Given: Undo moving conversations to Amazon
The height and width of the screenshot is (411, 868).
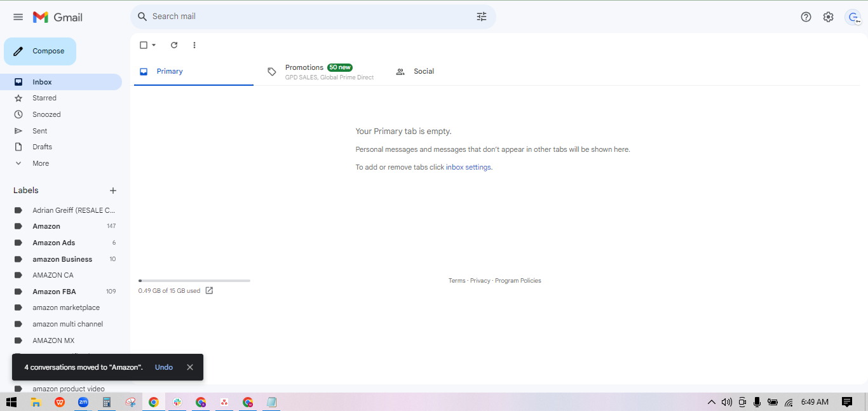Looking at the screenshot, I should tap(164, 367).
